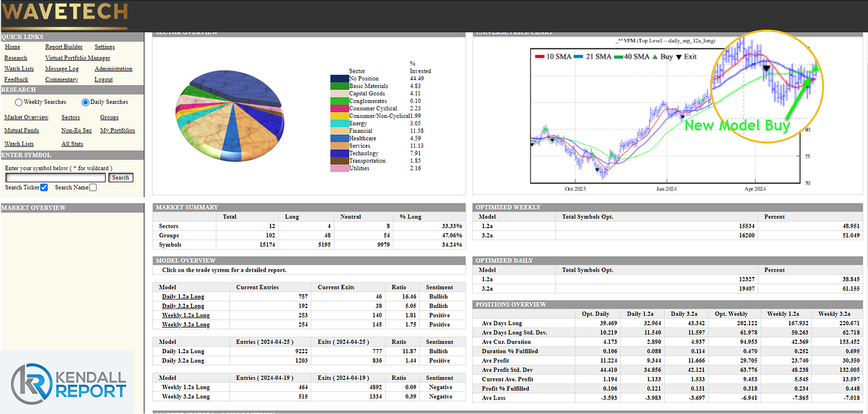Open Watch Lists next to All Stats
Screen dimensions: 868x414
point(19,144)
